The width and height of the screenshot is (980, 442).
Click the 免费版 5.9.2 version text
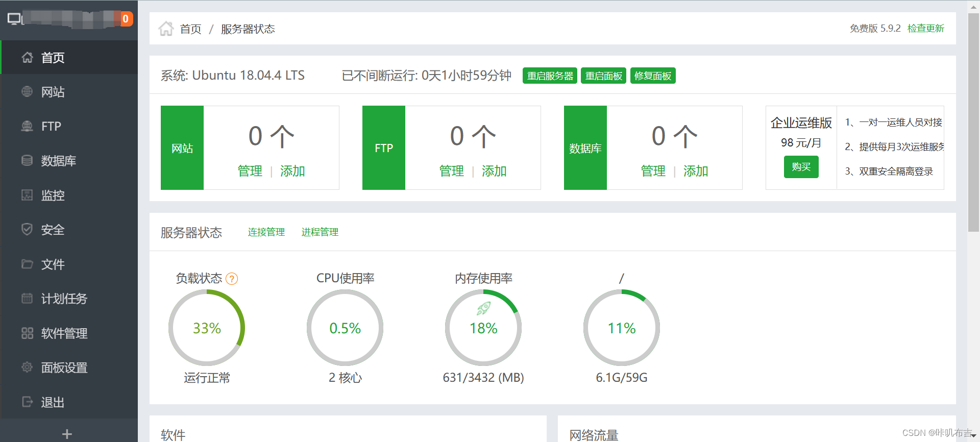(x=875, y=29)
